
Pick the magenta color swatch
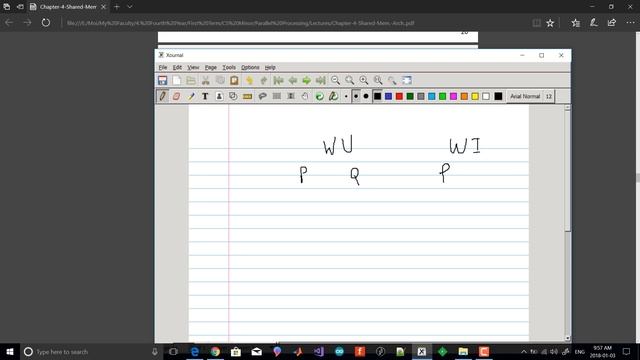(453, 96)
